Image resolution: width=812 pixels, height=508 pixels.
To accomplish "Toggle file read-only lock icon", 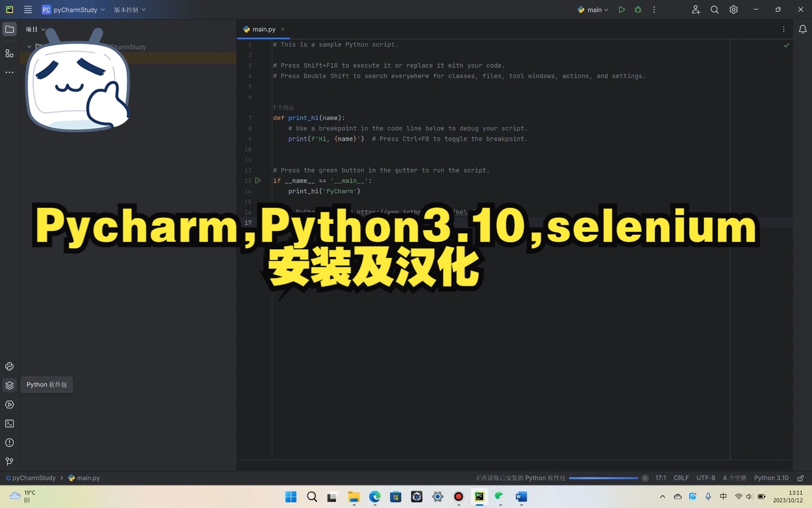I will pos(801,478).
